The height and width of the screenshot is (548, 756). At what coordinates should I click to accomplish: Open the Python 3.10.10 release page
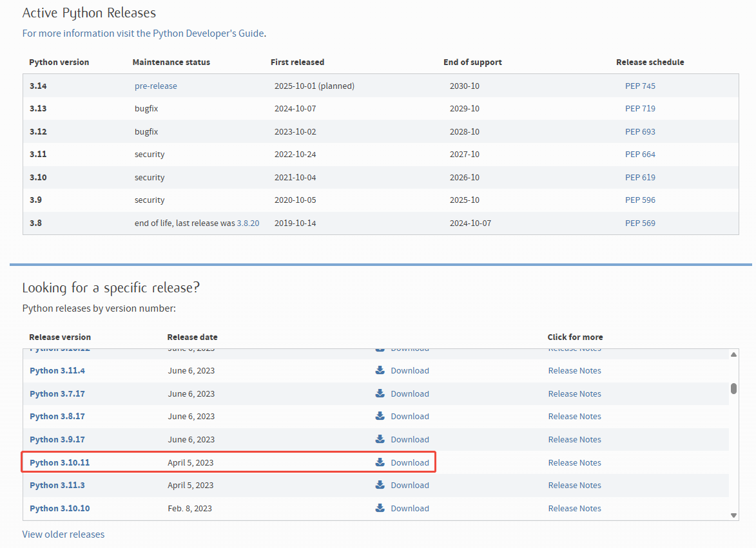[60, 508]
